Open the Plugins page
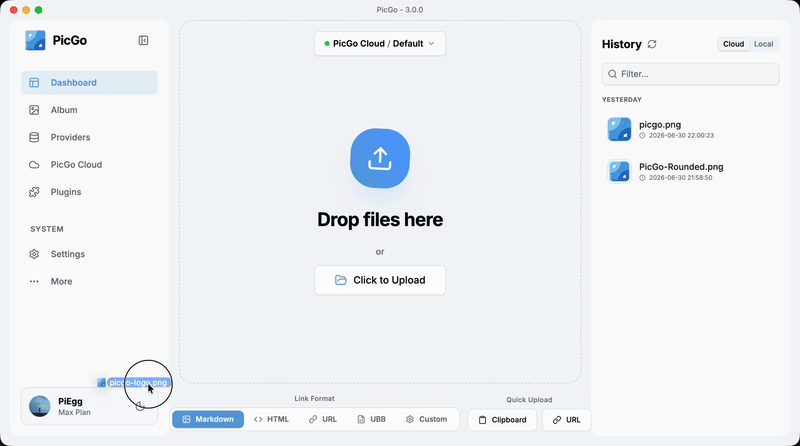The width and height of the screenshot is (800, 446). tap(89, 192)
